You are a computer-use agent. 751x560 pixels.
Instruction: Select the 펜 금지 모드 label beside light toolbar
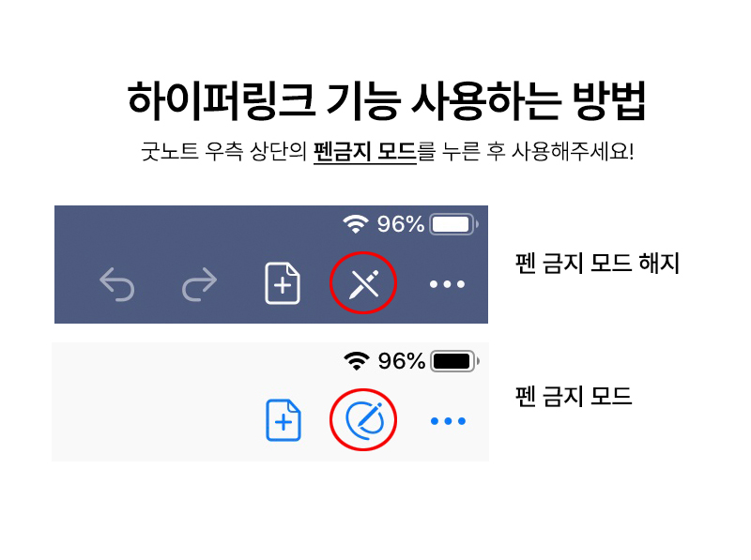(x=574, y=396)
